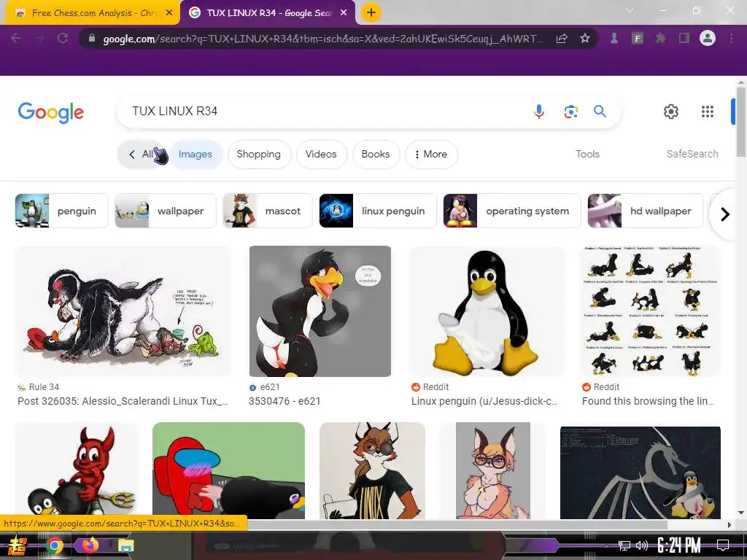Screen dimensions: 747x560
Task: Open the F extension icon
Action: 637,38
